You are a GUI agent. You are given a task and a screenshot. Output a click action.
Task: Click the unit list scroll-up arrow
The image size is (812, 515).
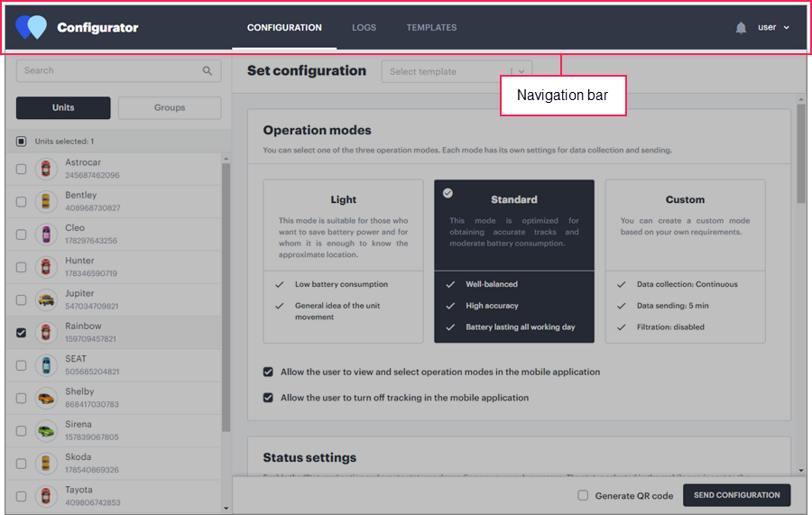coord(226,159)
